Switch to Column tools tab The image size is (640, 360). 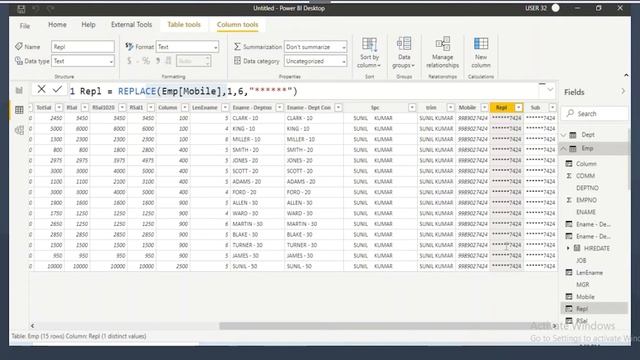click(238, 24)
